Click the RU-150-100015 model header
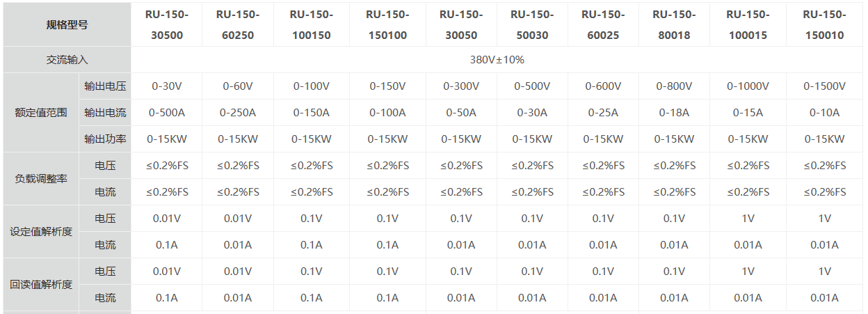This screenshot has height=314, width=868. pyautogui.click(x=748, y=24)
